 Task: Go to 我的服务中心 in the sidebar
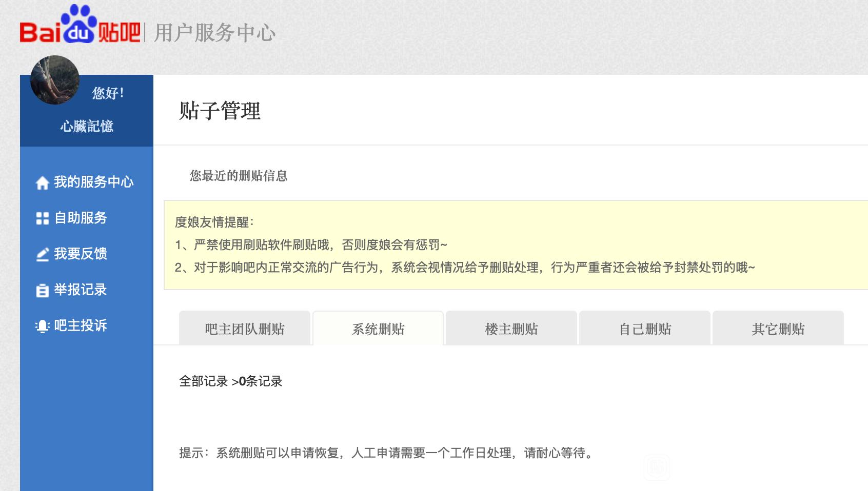click(93, 182)
